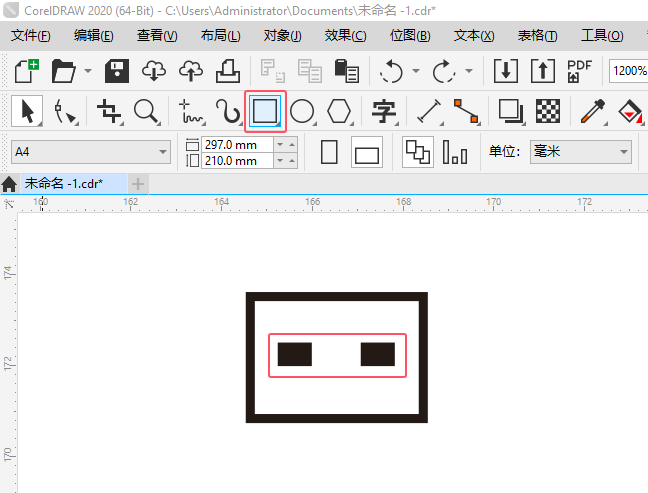Image resolution: width=648 pixels, height=493 pixels.
Task: Export the document icon
Action: point(543,71)
